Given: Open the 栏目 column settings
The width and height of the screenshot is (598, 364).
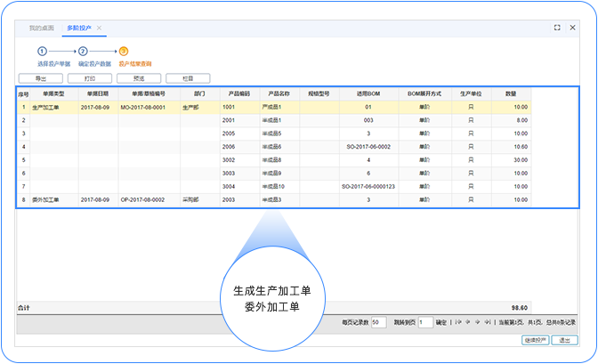Looking at the screenshot, I should 188,78.
